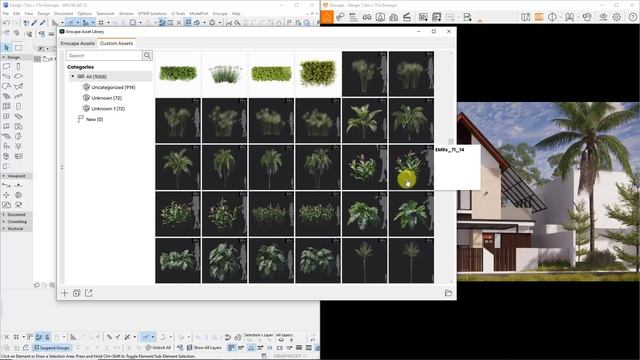Screen dimensions: 640x360
Task: Click the Enscape batch render icon
Action: pyautogui.click(x=437, y=17)
